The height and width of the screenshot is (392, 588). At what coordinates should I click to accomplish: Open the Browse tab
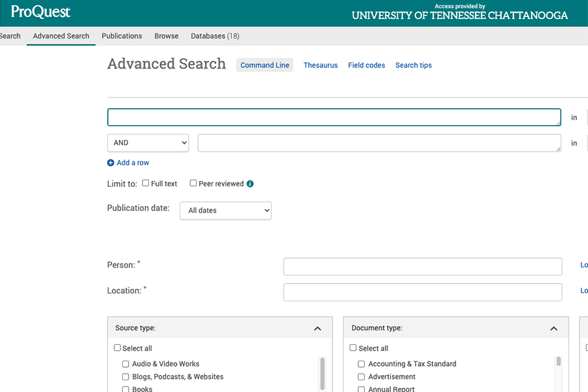167,36
